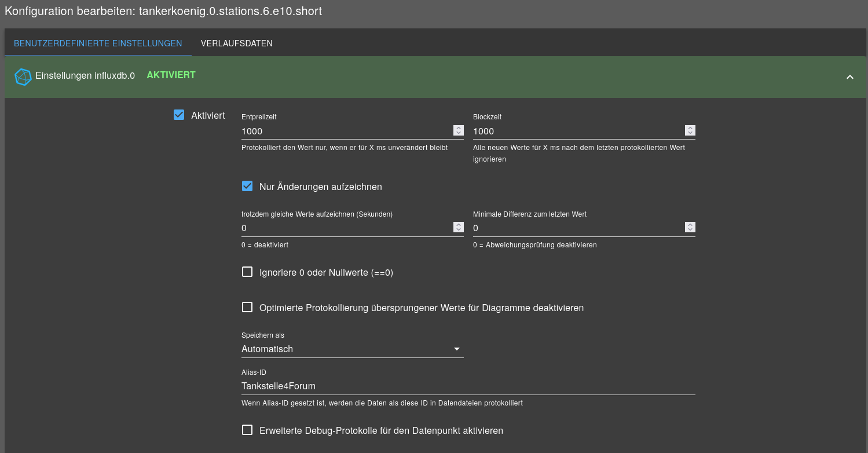Click the '0 = deaktiviert' hint text
This screenshot has width=868, height=453.
[265, 245]
